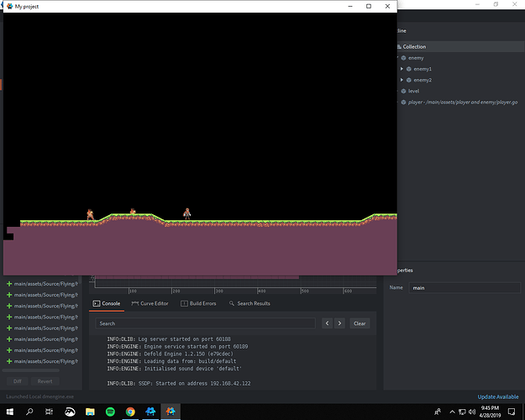Click the Update Available link
This screenshot has width=525, height=420.
498,396
